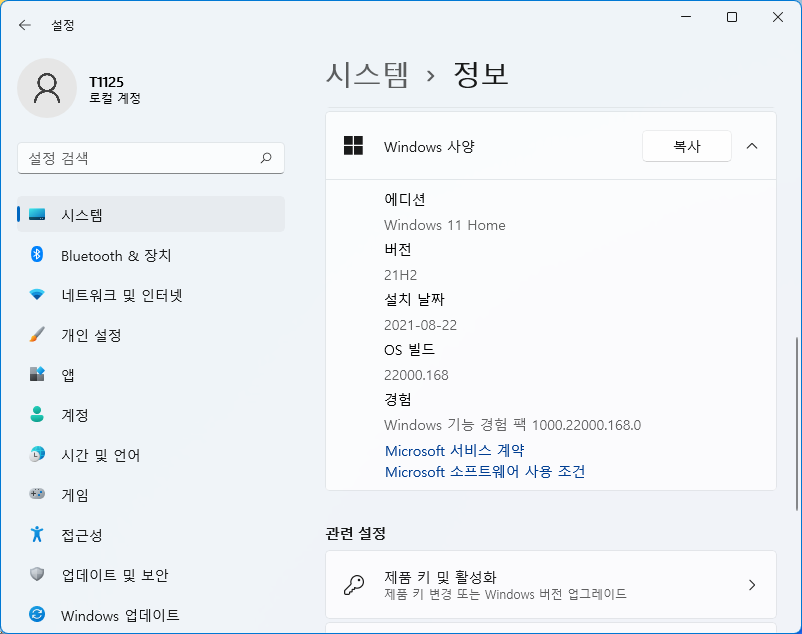Click the vertical scrollbar thumb
Screen dimensions: 802x634
pyautogui.click(x=796, y=423)
